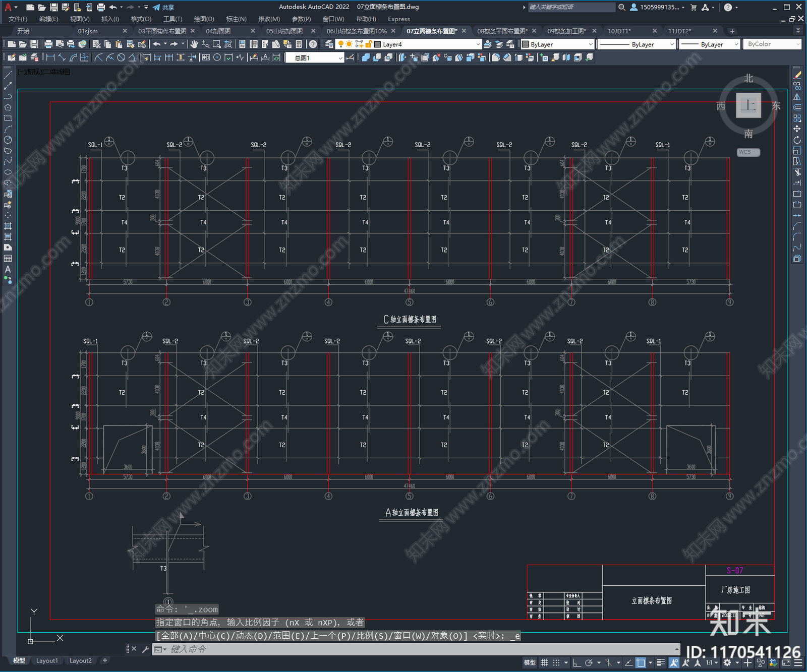Image resolution: width=807 pixels, height=672 pixels.
Task: Select the Mirror tool in modify toolbar
Action: click(797, 97)
